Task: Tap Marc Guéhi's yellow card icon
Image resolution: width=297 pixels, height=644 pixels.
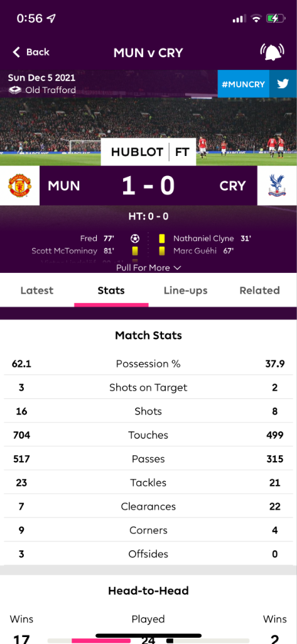Action: (162, 250)
